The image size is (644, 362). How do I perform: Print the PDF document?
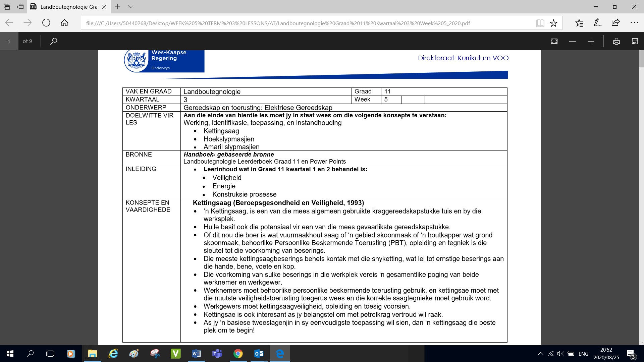[x=616, y=41]
